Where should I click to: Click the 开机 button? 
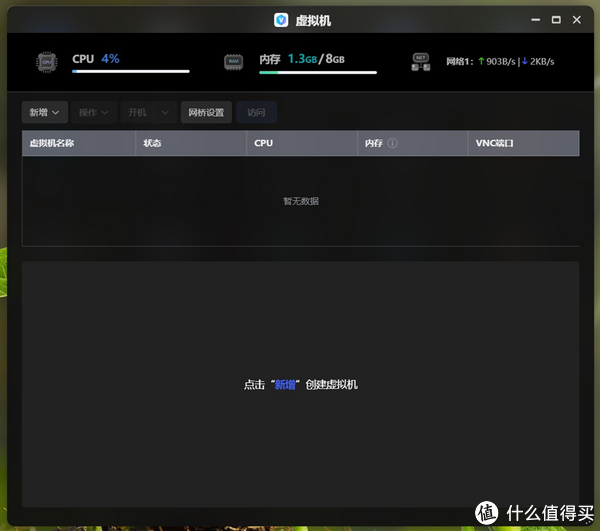click(x=137, y=112)
